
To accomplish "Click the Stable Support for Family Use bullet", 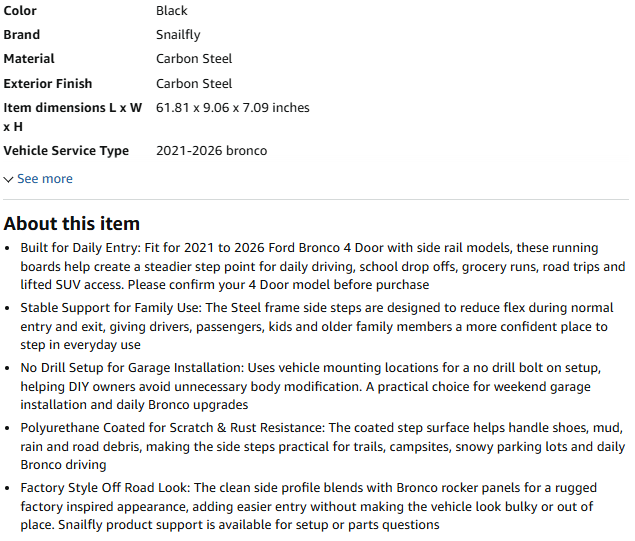I will (317, 326).
